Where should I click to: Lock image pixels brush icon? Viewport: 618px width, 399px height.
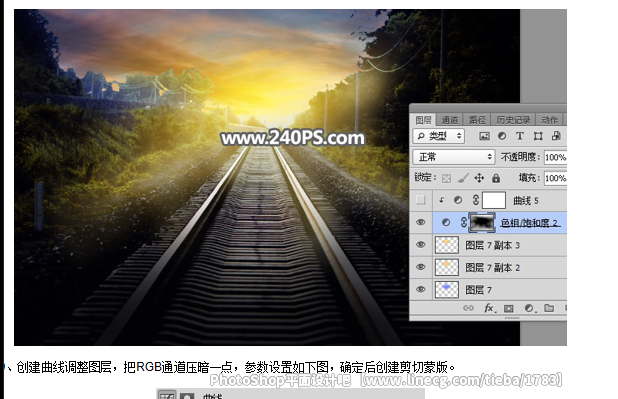click(x=463, y=178)
